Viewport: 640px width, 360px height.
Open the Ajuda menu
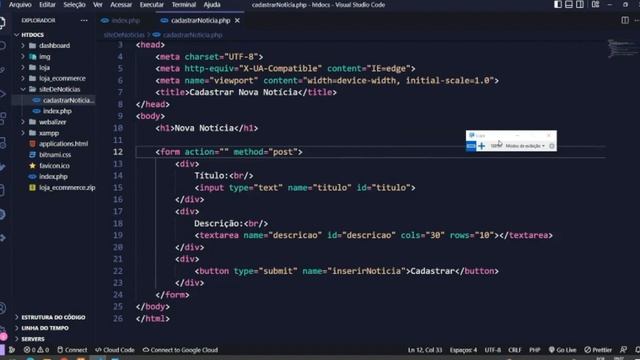coord(212,5)
